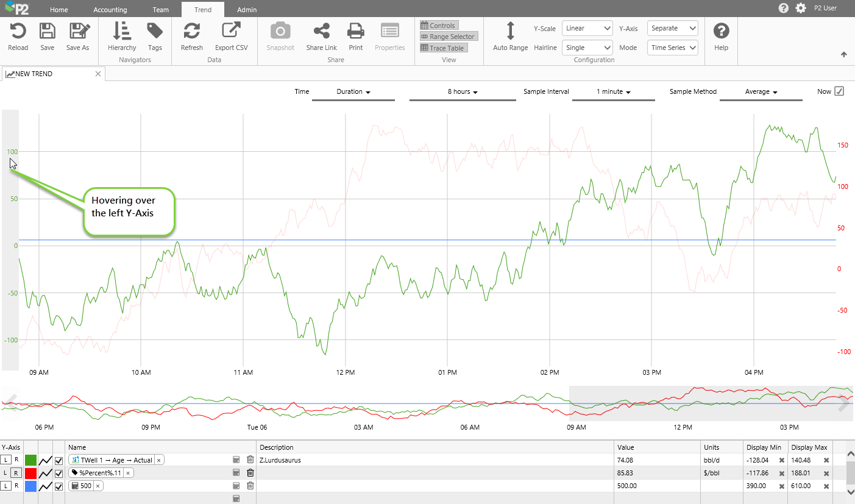Click the red color swatch for %Percent%.11

30,473
